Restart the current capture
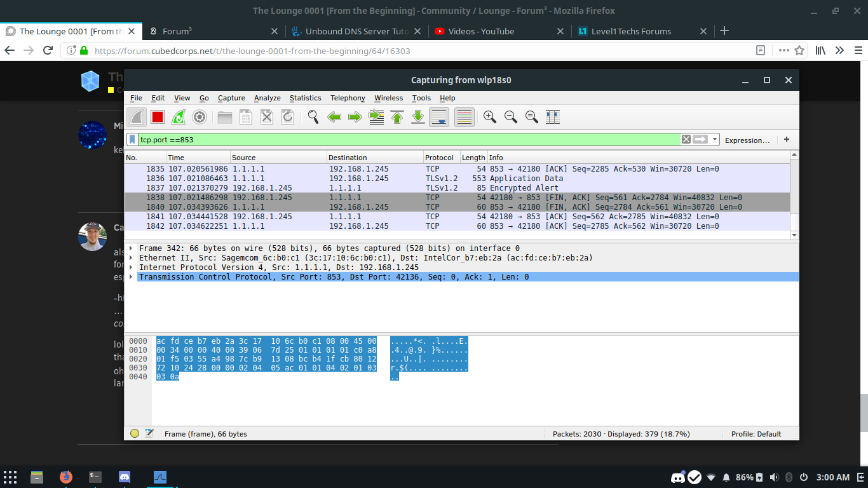 (x=179, y=117)
